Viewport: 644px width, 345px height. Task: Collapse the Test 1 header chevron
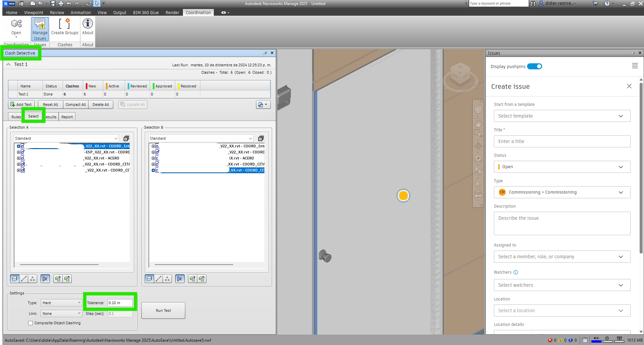point(9,64)
